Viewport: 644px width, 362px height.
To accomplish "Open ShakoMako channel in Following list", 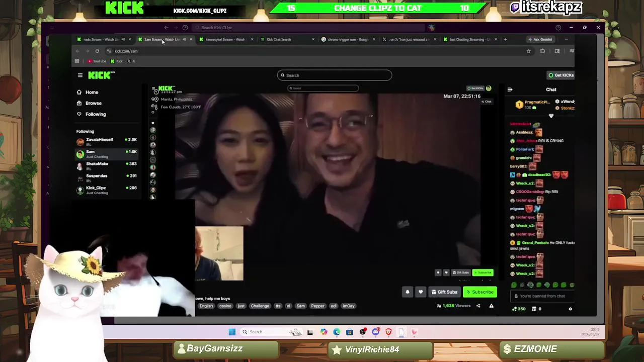I will [x=106, y=166].
